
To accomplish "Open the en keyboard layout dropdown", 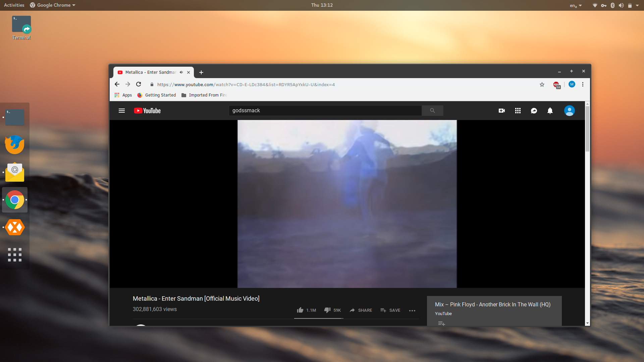I will (576, 5).
